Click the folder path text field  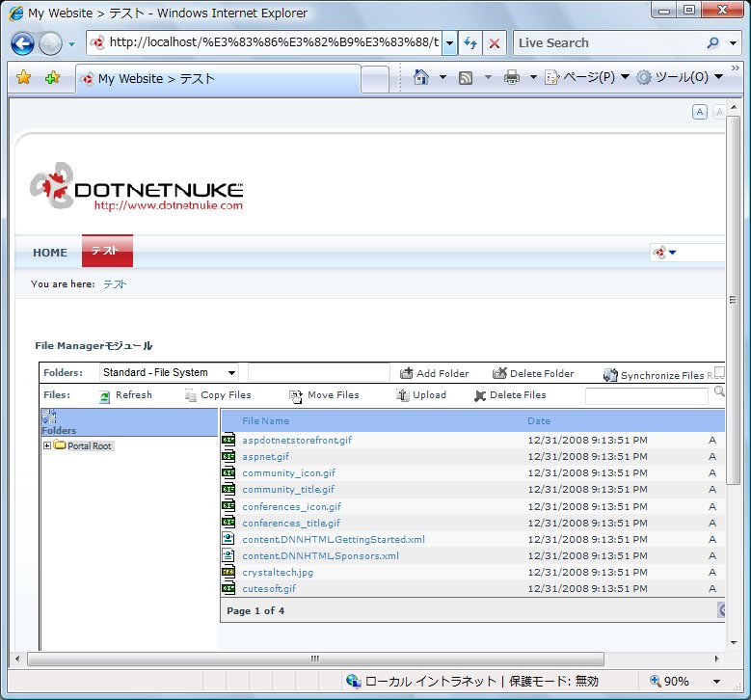319,372
